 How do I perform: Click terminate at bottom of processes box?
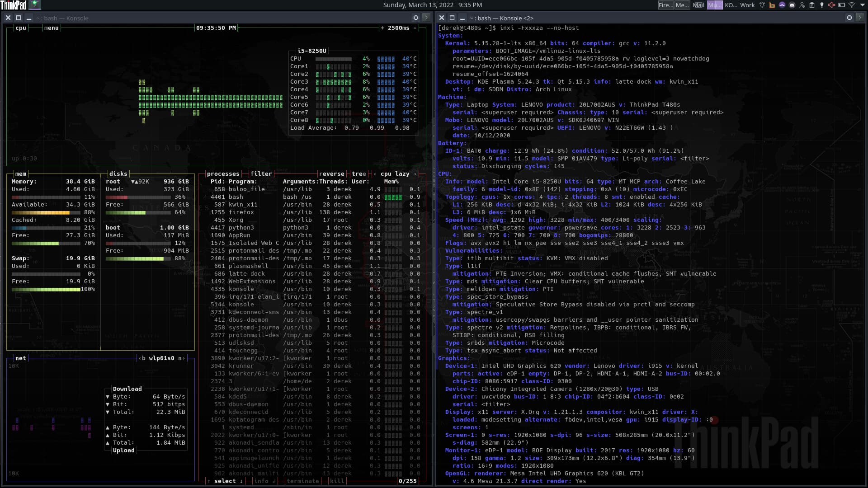click(303, 481)
